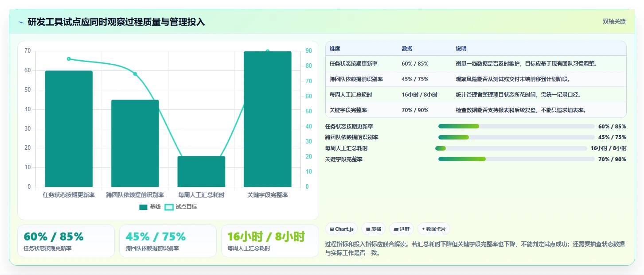
Task: Click the note paragraph starting 过程指标和投入指标
Action: 476,249
